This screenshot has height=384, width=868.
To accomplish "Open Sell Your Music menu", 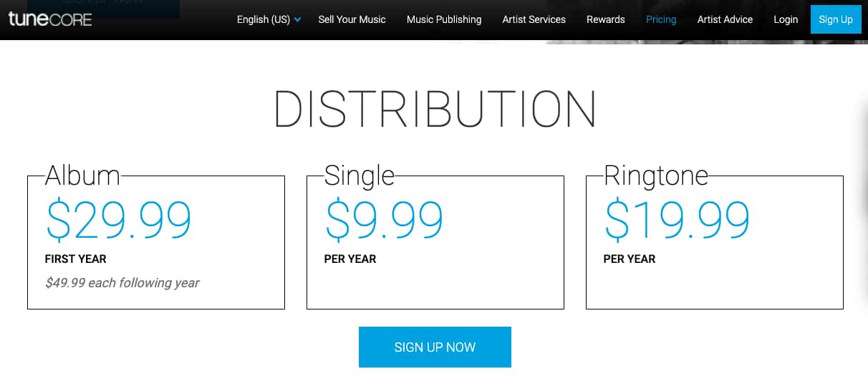I will 352,19.
